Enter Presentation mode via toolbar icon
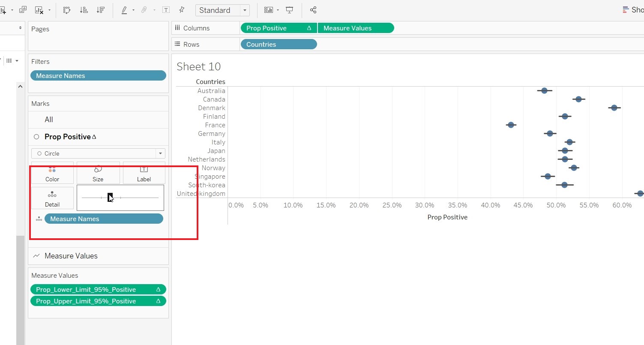This screenshot has width=644, height=345. tap(290, 10)
